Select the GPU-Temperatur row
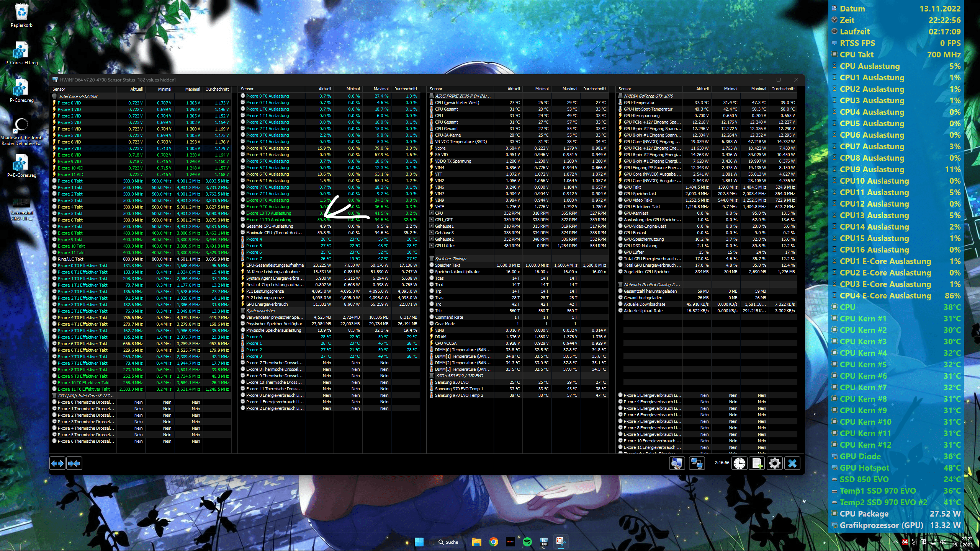The width and height of the screenshot is (980, 551). pos(707,103)
